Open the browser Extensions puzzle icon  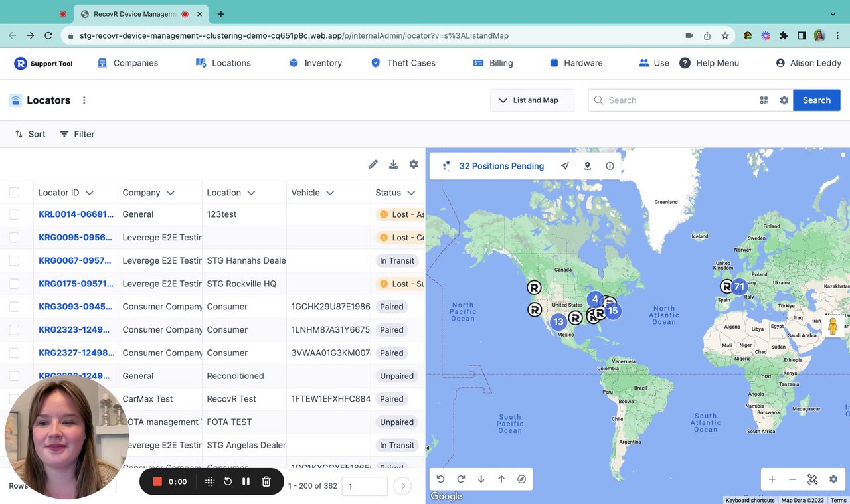pyautogui.click(x=784, y=35)
